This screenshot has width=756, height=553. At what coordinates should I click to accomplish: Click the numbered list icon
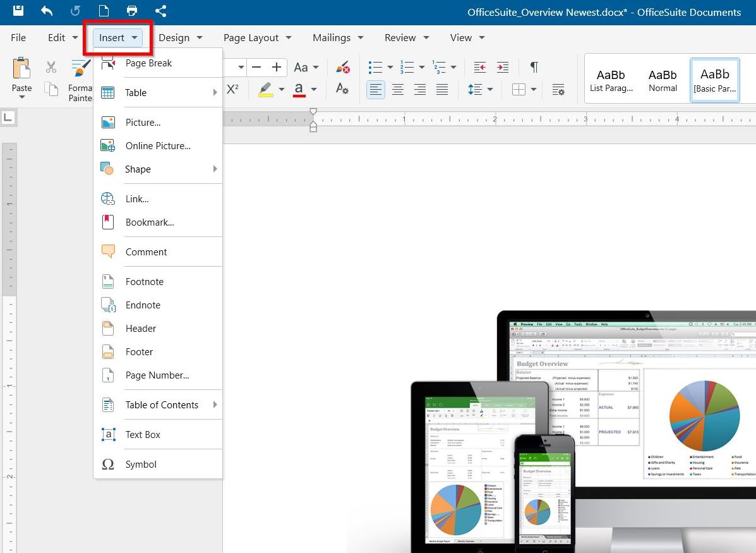[407, 67]
